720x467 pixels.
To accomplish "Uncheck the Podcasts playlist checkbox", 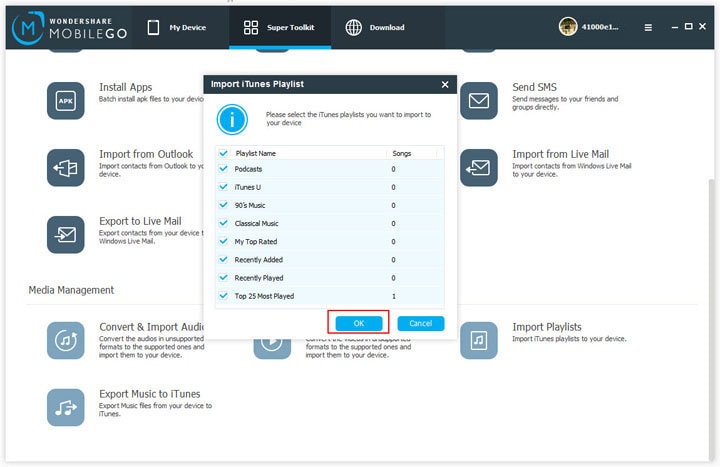I will pos(224,169).
